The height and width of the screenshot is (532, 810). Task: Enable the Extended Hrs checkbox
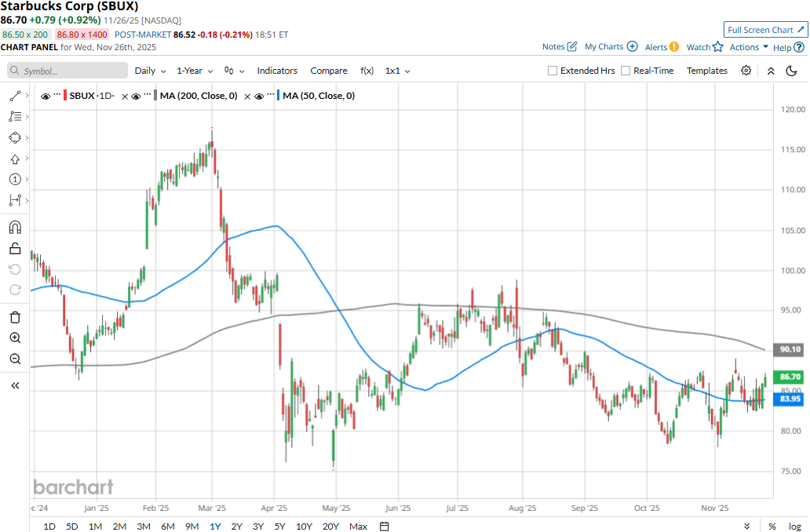click(x=553, y=71)
